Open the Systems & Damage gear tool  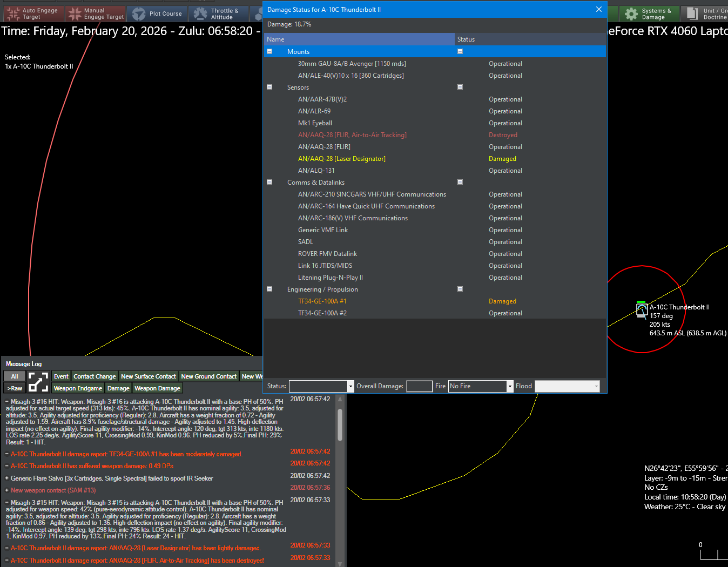point(649,13)
